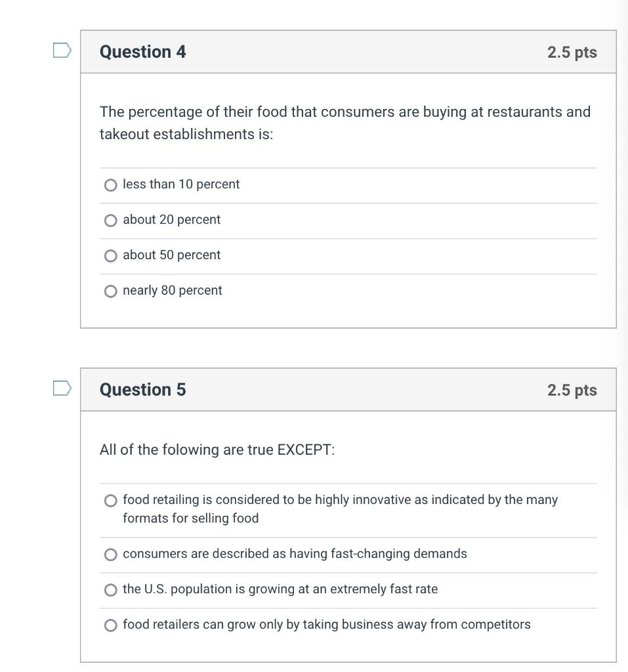Select "about 20 percent" answer
The image size is (628, 672).
(x=110, y=220)
